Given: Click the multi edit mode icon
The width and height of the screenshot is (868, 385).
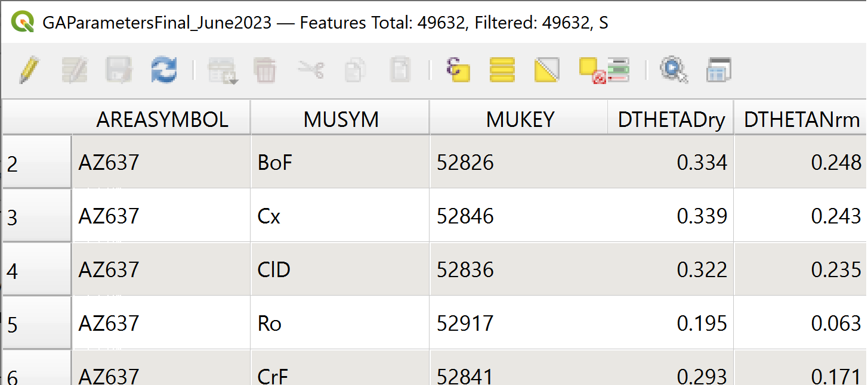Looking at the screenshot, I should click(x=74, y=70).
